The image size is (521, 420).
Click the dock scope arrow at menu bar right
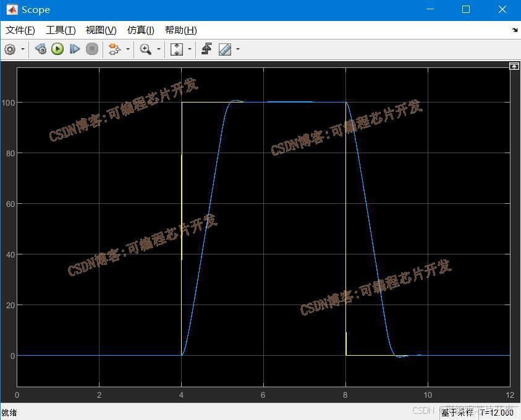point(515,30)
